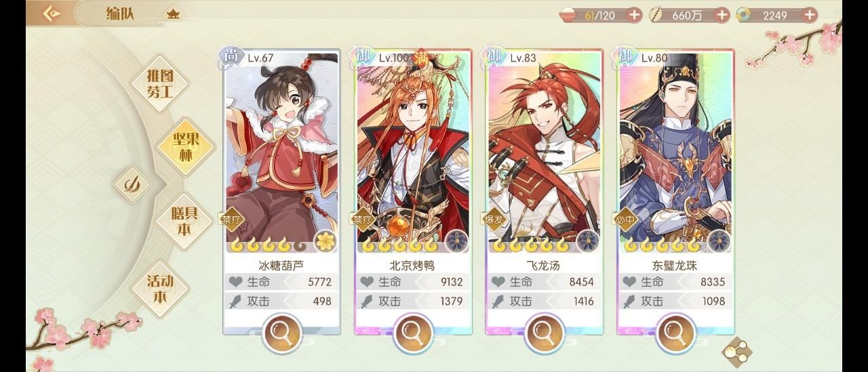The width and height of the screenshot is (868, 372).
Task: Click the home pagoda icon beside 编队
Action: pos(173,14)
